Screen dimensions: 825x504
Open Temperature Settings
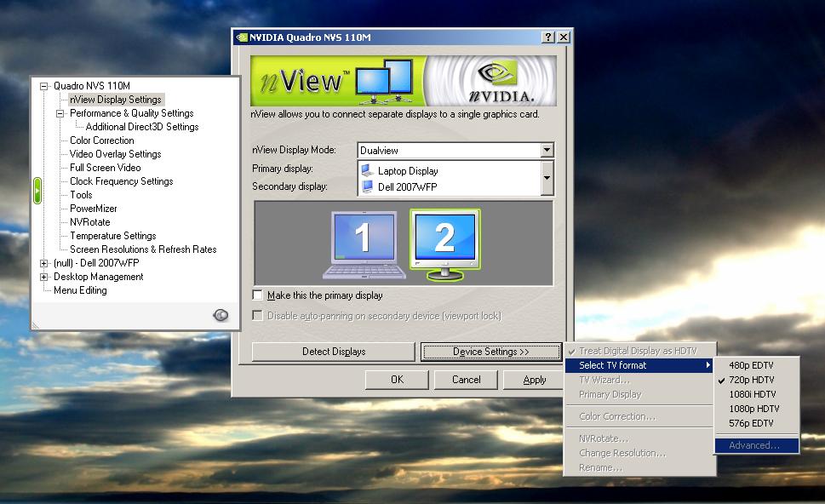(x=113, y=236)
